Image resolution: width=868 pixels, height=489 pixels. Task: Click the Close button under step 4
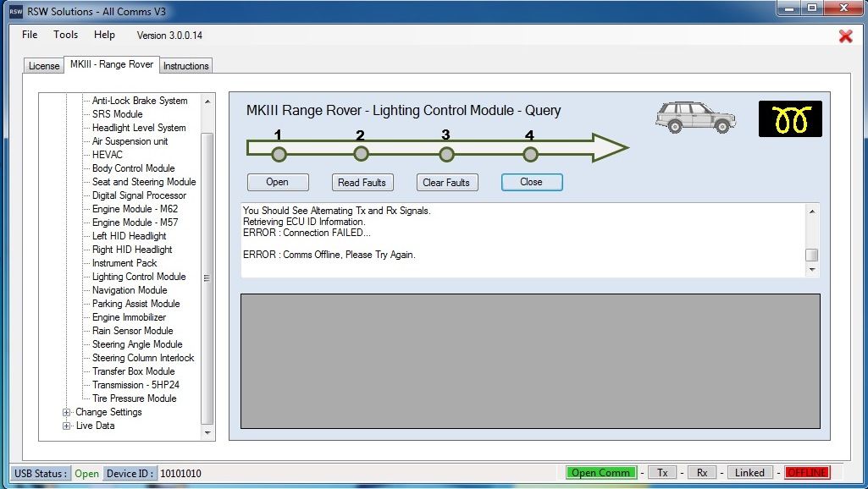(532, 182)
